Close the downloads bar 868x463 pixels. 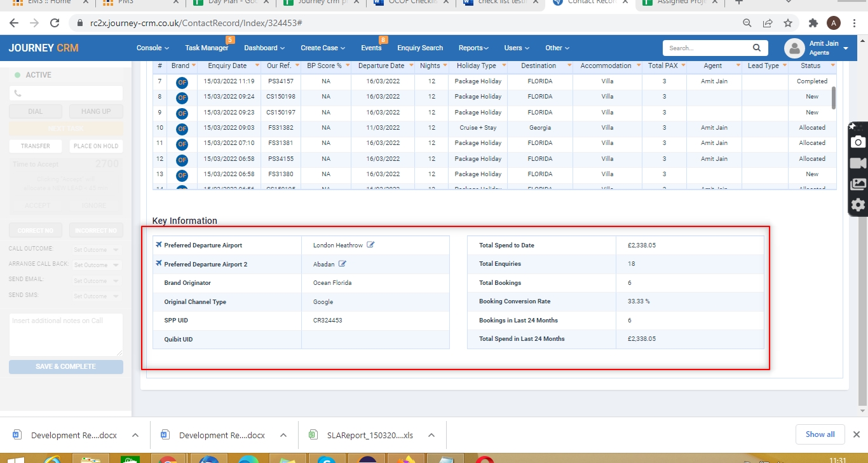(856, 434)
